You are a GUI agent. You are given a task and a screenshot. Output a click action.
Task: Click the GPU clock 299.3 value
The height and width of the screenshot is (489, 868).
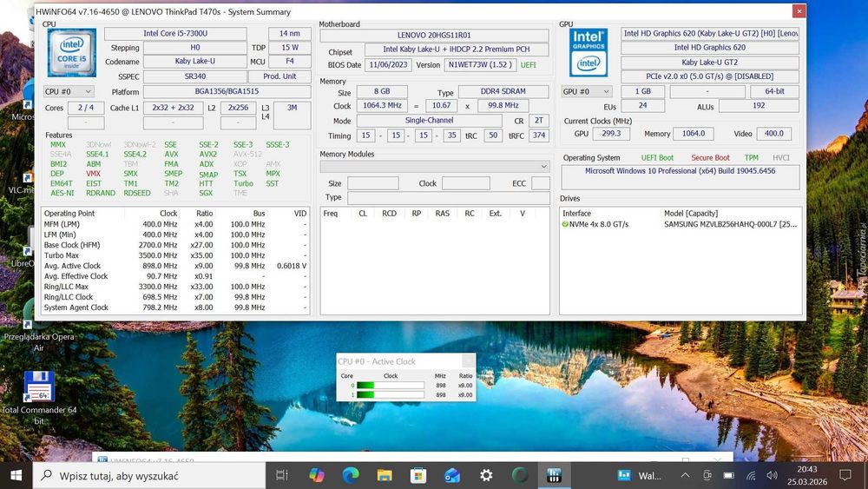pos(611,134)
